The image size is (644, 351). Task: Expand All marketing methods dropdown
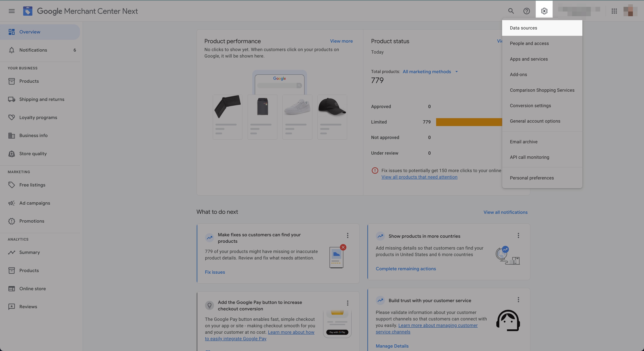tap(430, 72)
